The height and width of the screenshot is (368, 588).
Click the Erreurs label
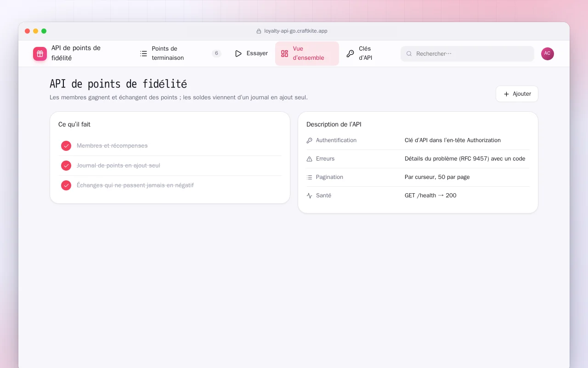click(325, 159)
